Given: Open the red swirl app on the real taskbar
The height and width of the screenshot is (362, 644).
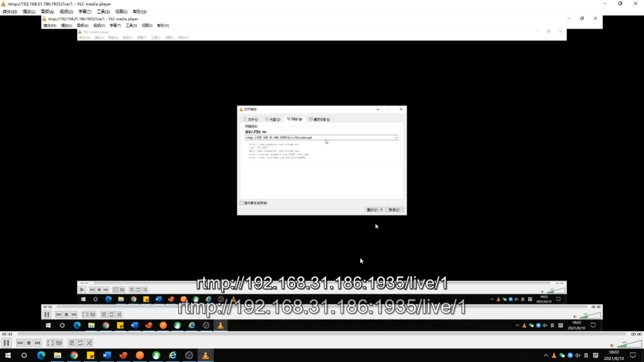Looking at the screenshot, I should pos(123,355).
